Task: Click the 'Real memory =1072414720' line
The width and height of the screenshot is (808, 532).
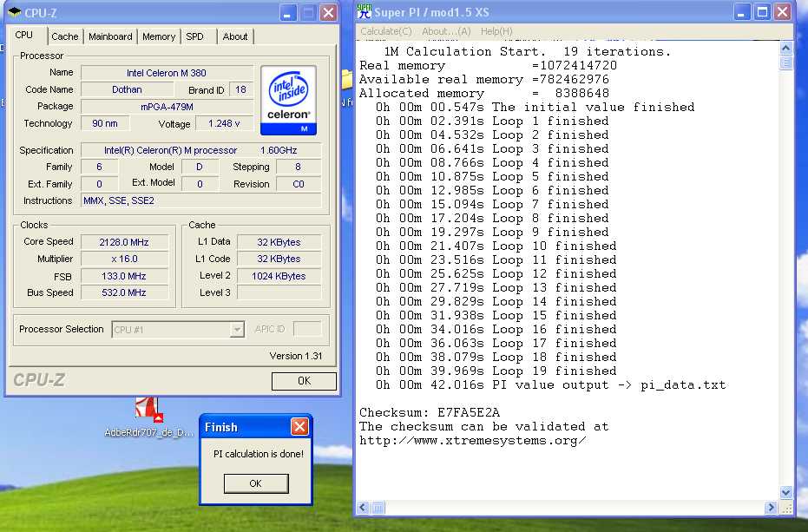Action: pos(488,65)
